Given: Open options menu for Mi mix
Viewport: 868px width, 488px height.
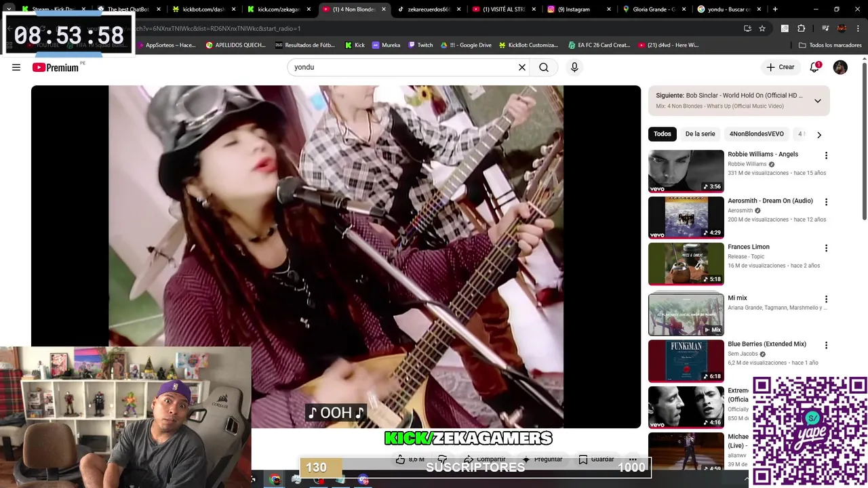Looking at the screenshot, I should tap(826, 299).
